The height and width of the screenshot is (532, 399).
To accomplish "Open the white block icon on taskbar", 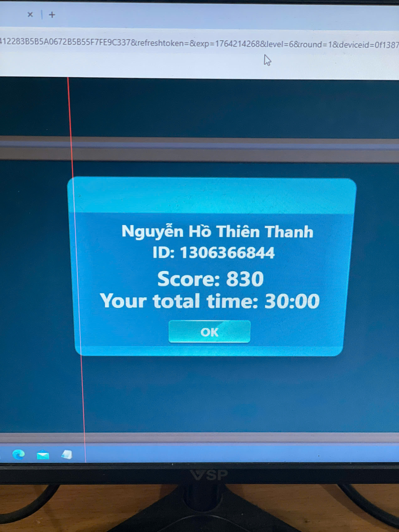I will (67, 454).
